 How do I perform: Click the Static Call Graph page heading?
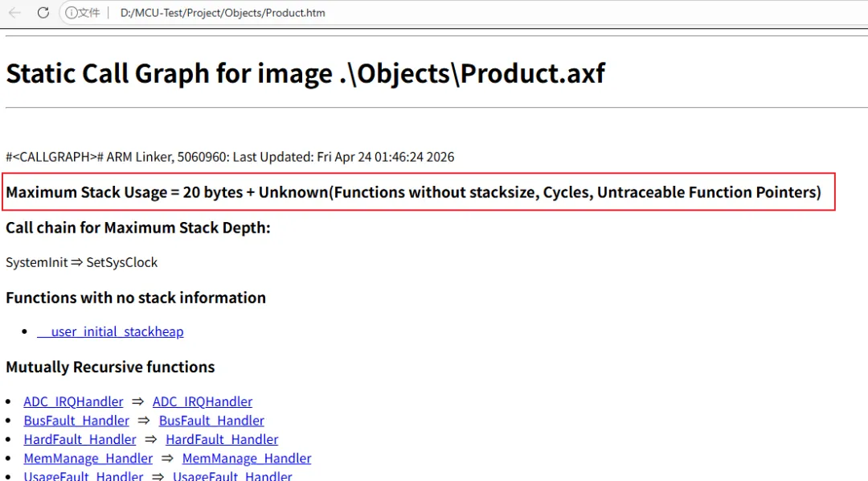pyautogui.click(x=305, y=73)
